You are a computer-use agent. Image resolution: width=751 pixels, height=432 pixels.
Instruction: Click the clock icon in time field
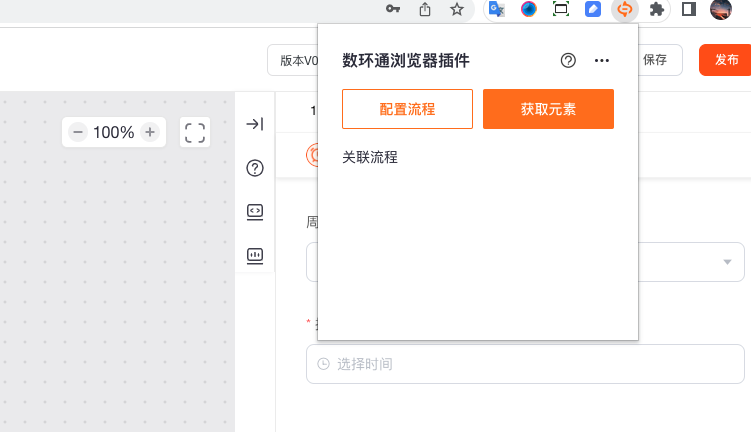(x=324, y=364)
